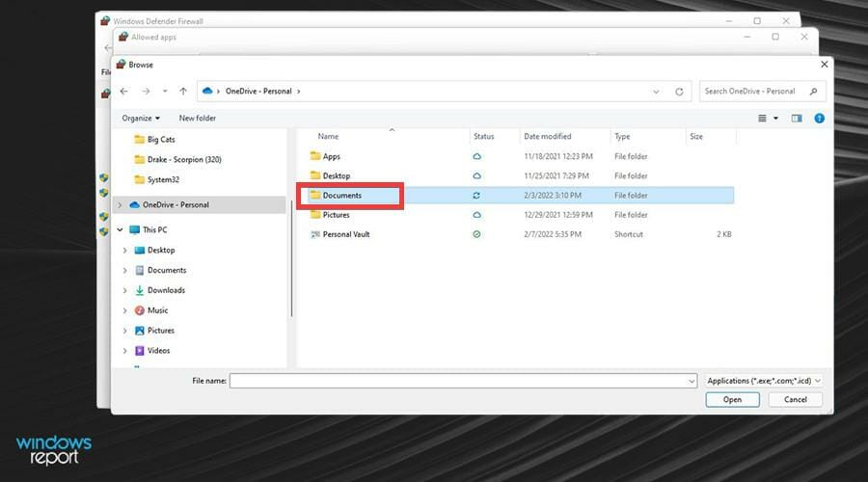This screenshot has height=482, width=868.
Task: Select System32 in the navigation pane
Action: coord(157,180)
